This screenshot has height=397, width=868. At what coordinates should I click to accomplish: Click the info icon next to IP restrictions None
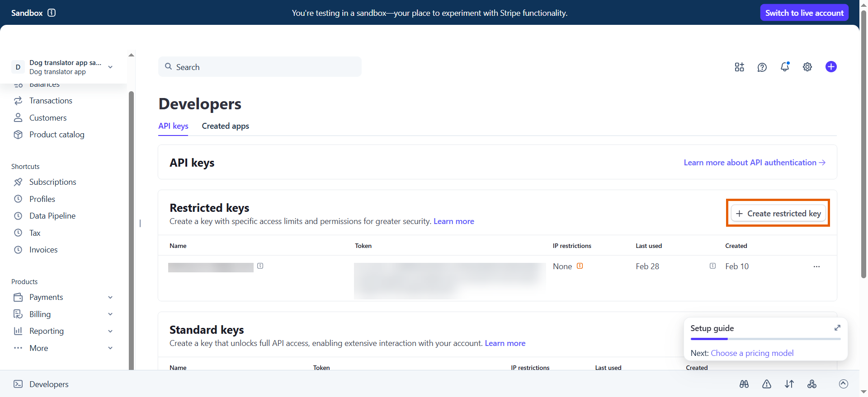[x=580, y=266]
